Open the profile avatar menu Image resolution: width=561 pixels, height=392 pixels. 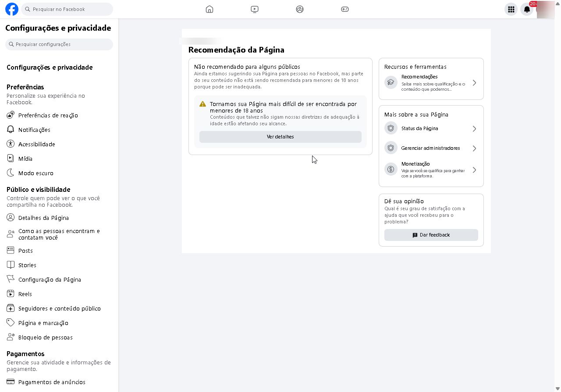point(546,9)
